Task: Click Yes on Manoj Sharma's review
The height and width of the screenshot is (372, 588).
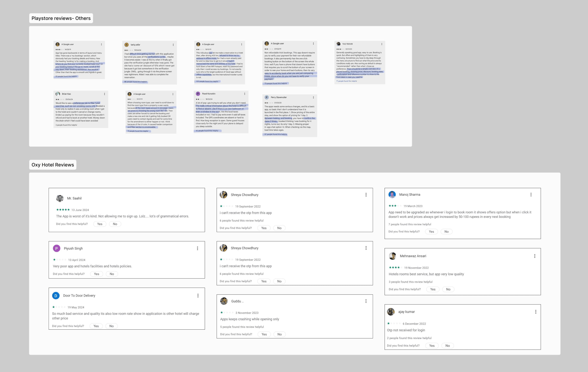Action: coord(431,232)
